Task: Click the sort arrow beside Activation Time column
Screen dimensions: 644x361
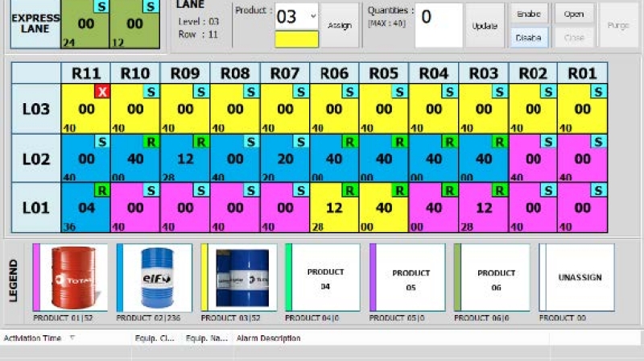Action: tap(73, 338)
